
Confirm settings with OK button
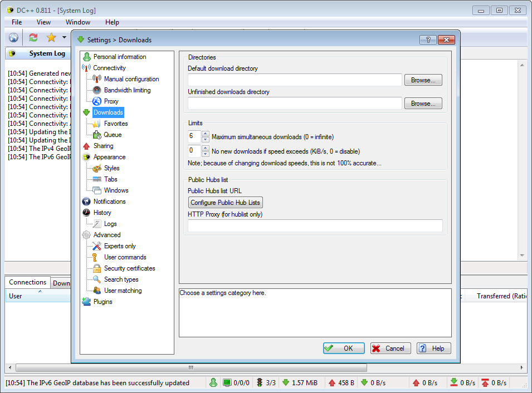(x=344, y=348)
